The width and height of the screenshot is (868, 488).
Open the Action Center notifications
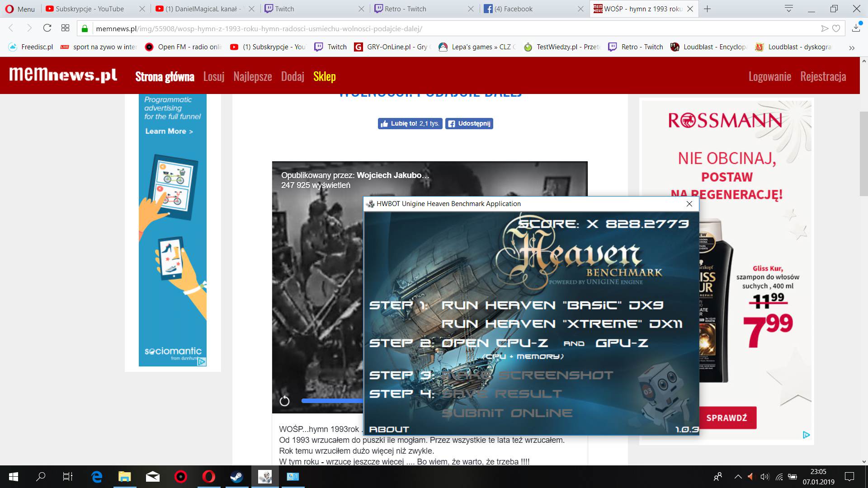[x=849, y=477]
